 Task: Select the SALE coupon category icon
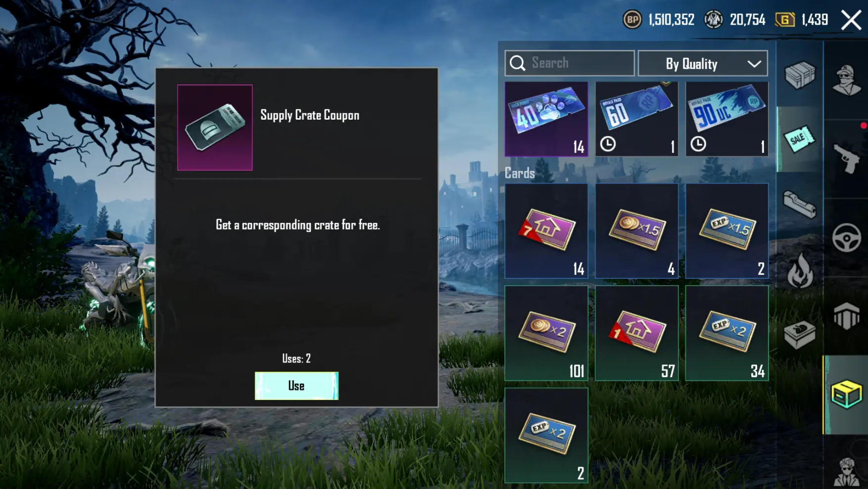pos(800,139)
